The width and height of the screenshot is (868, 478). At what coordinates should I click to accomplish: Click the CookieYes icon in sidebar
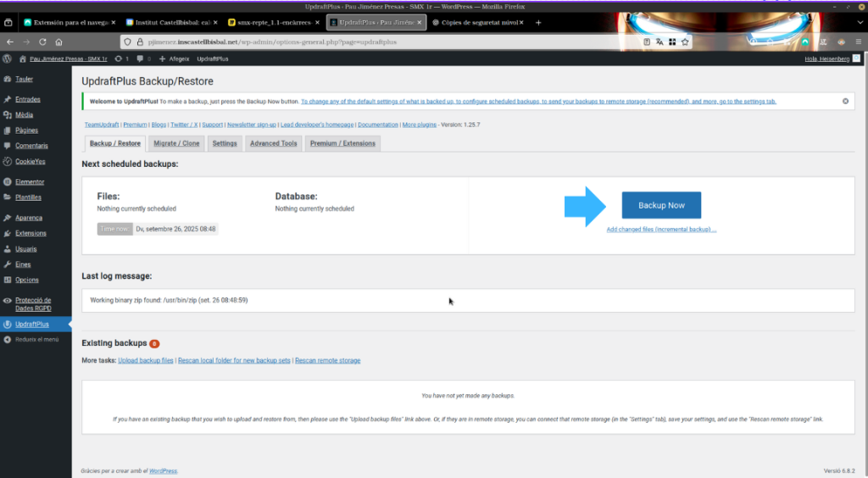tap(8, 161)
